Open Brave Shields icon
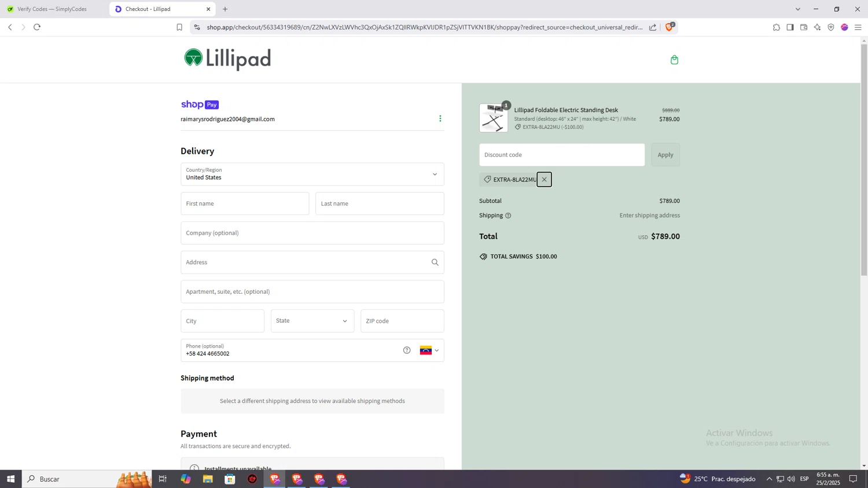 (x=670, y=27)
